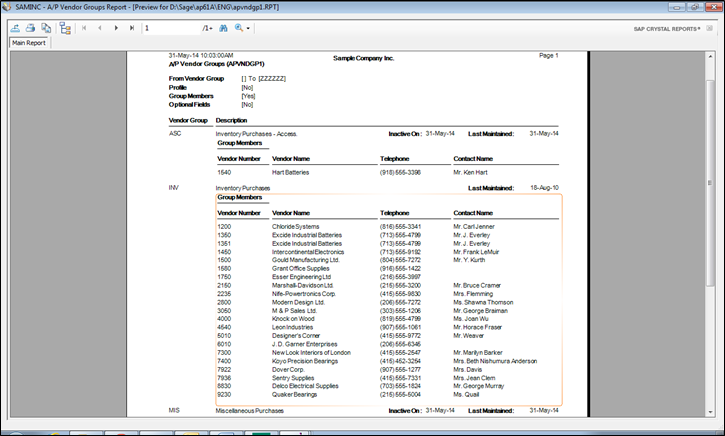Click vendor name New Look Interiors of London
Image resolution: width=725 pixels, height=436 pixels.
coord(311,353)
